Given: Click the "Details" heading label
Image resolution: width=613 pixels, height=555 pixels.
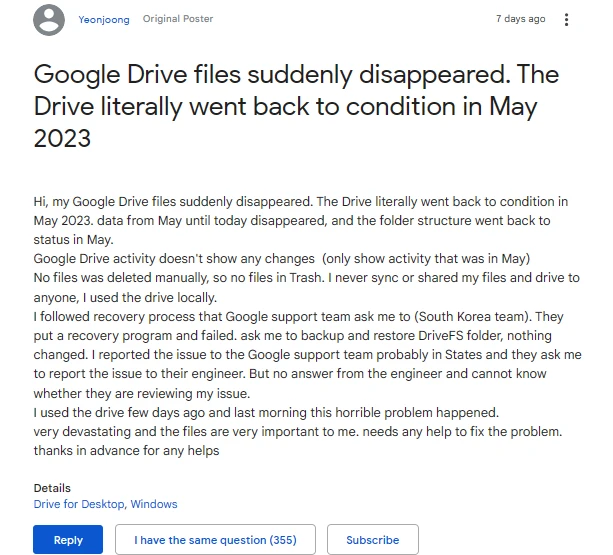Looking at the screenshot, I should [52, 488].
